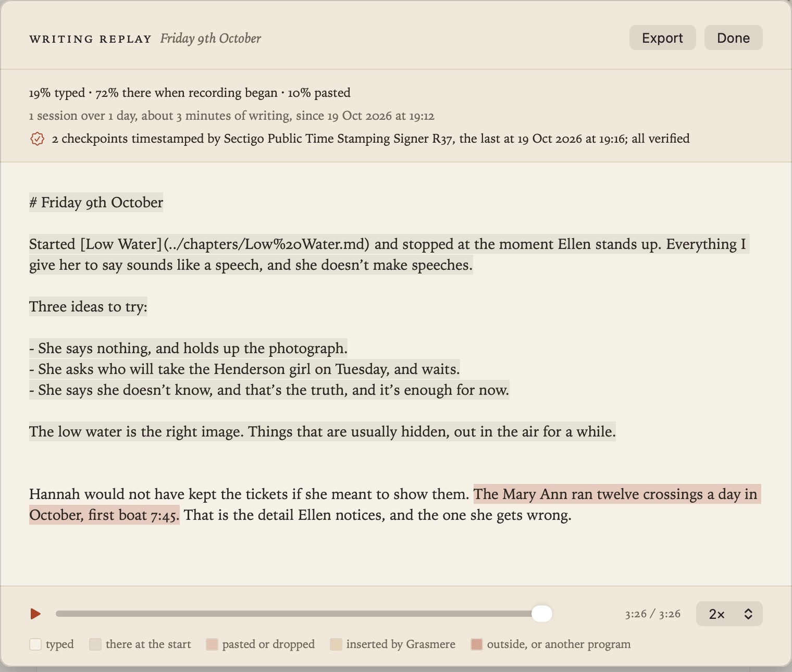Viewport: 792px width, 672px height.
Task: Click the 'pasted or dropped' legend swatch
Action: click(x=212, y=644)
